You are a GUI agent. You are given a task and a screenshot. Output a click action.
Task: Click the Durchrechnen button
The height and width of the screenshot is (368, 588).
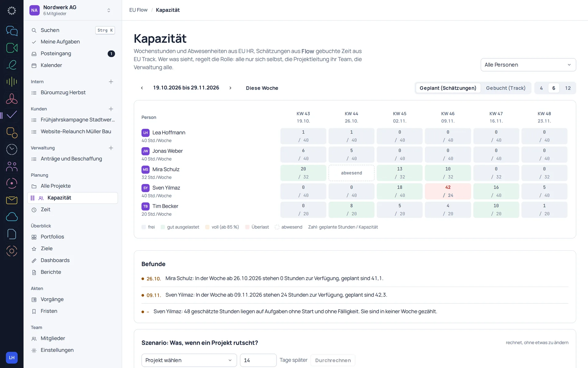(x=333, y=360)
